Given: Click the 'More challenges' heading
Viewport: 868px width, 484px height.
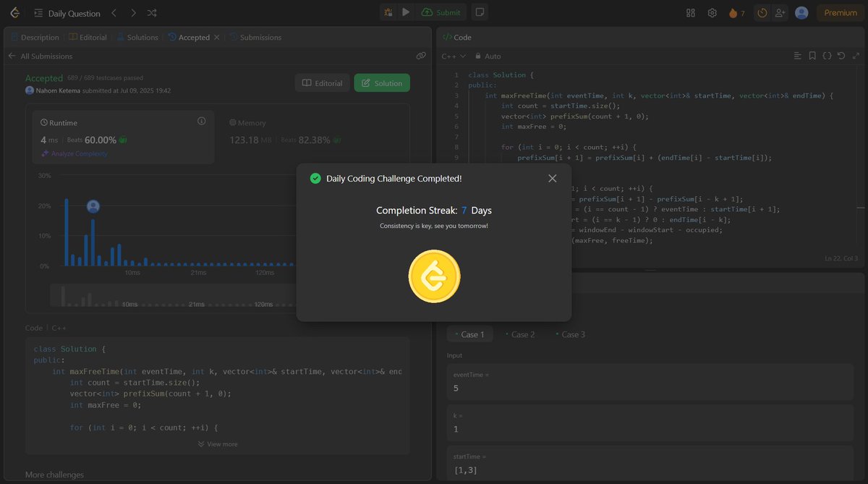Looking at the screenshot, I should [54, 475].
